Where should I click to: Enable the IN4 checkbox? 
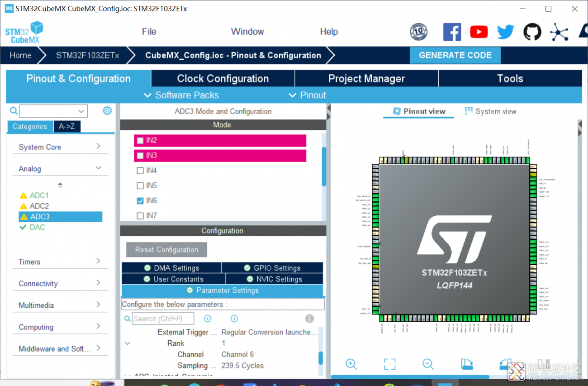coord(140,171)
